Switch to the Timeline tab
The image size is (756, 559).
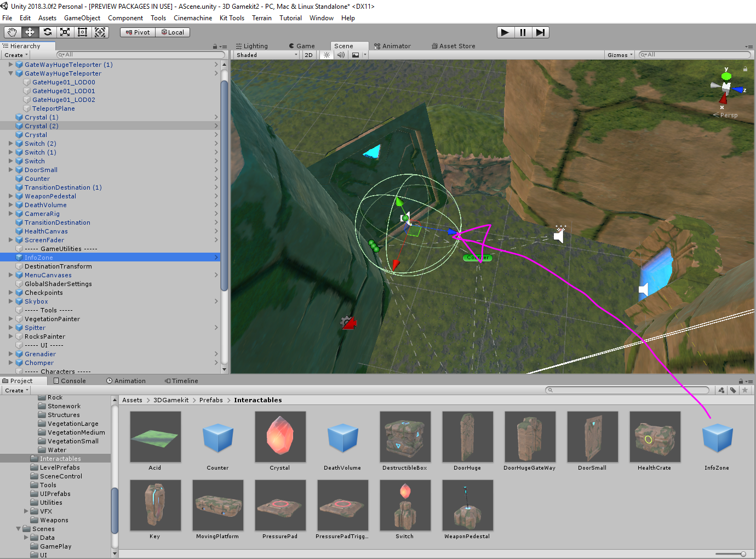pos(181,381)
